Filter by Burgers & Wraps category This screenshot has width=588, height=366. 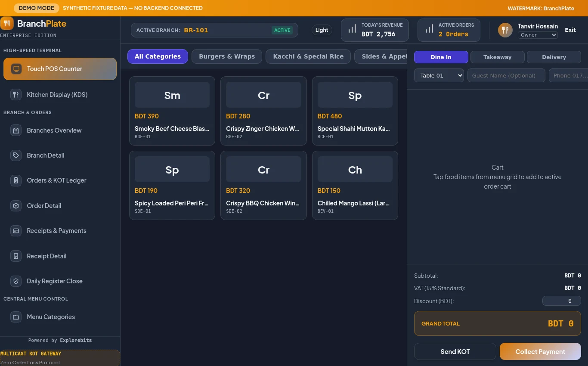point(227,56)
